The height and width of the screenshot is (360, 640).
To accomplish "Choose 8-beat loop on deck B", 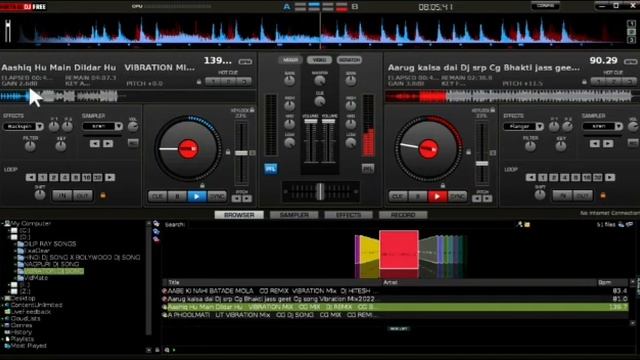I will coord(576,178).
